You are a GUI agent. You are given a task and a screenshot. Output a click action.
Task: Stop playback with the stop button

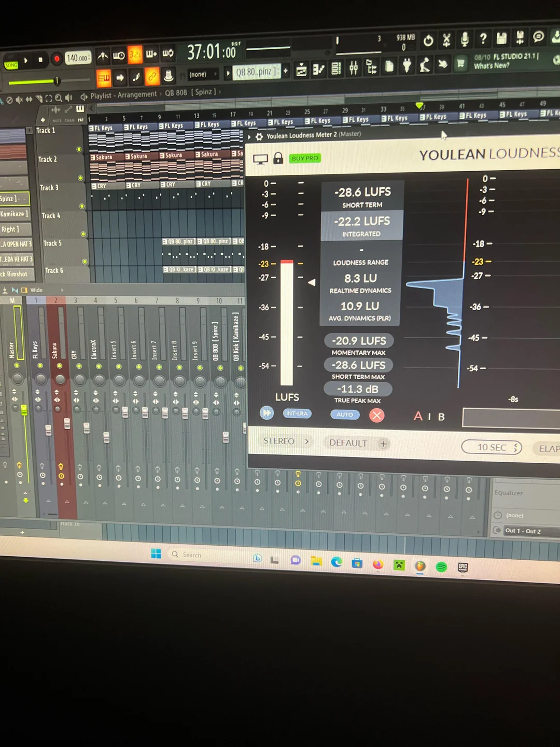[40, 60]
